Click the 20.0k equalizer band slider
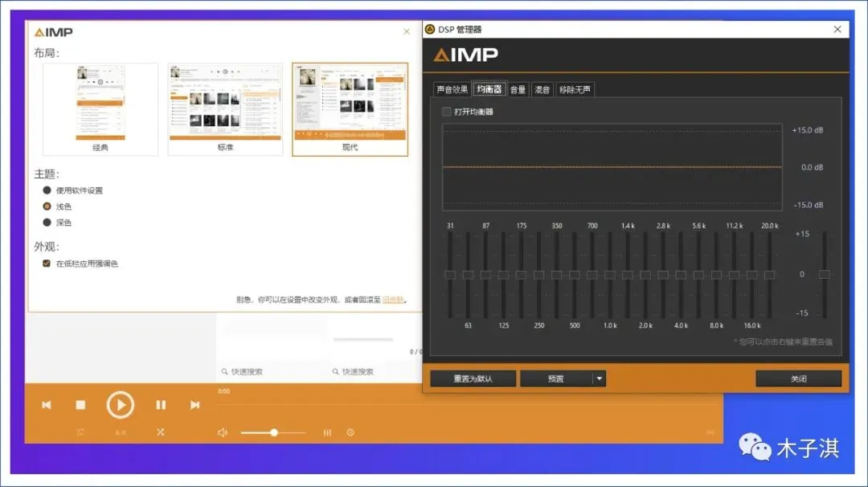The width and height of the screenshot is (868, 487). point(769,275)
